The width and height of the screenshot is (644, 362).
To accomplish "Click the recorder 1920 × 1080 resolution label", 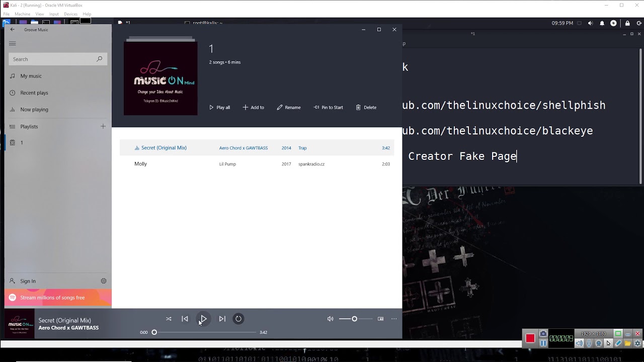I will tap(593, 334).
